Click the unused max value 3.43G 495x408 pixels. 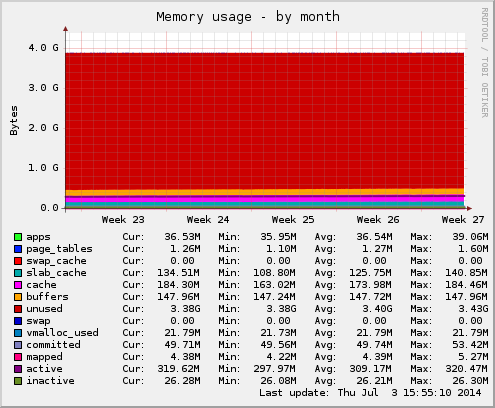473,309
